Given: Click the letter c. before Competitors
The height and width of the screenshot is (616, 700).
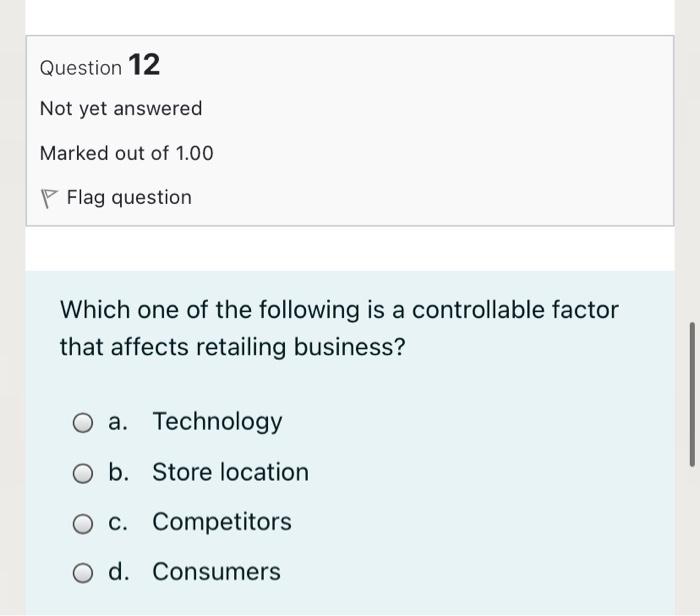Looking at the screenshot, I should 118,522.
